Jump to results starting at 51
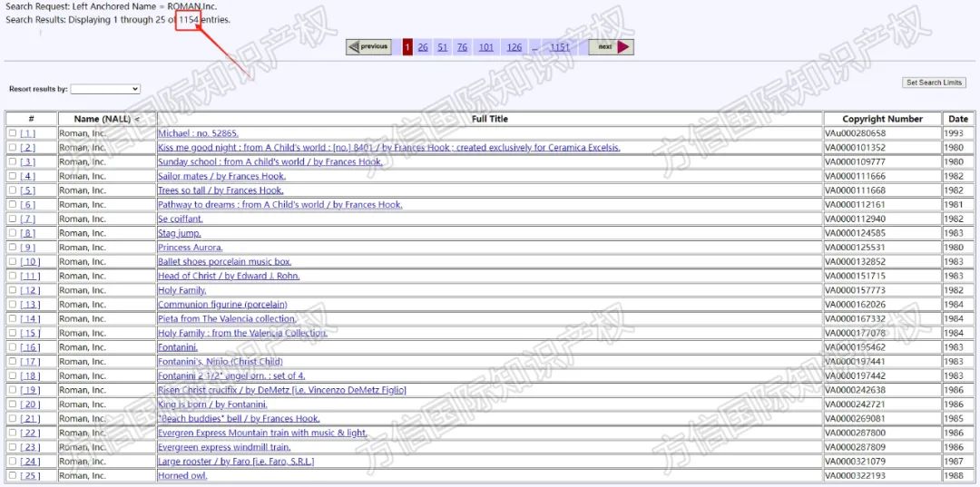Image resolution: width=980 pixels, height=487 pixels. point(443,47)
